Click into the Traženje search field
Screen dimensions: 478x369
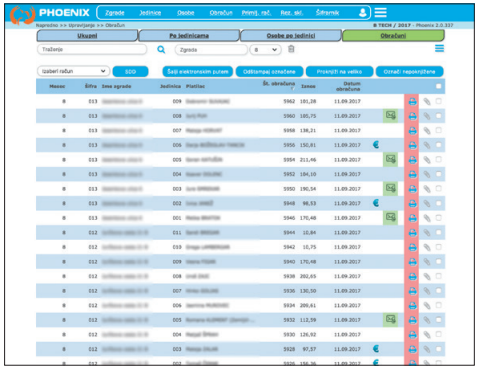coord(92,49)
